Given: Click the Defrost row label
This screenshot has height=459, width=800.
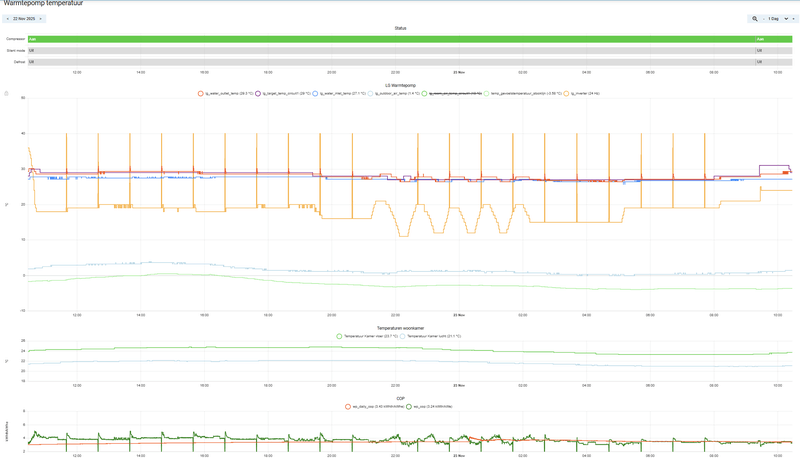Looking at the screenshot, I should click(x=19, y=62).
